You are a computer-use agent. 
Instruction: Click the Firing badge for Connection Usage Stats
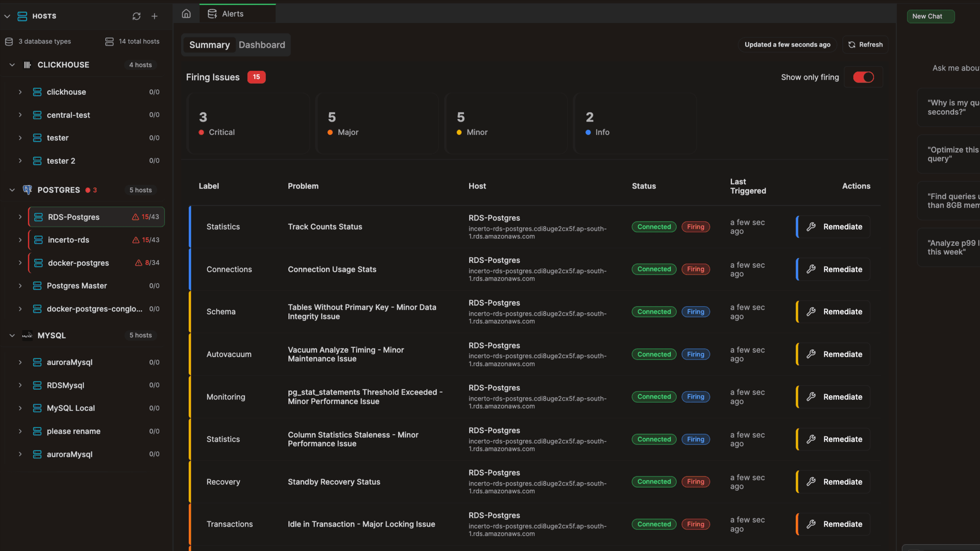[695, 269]
